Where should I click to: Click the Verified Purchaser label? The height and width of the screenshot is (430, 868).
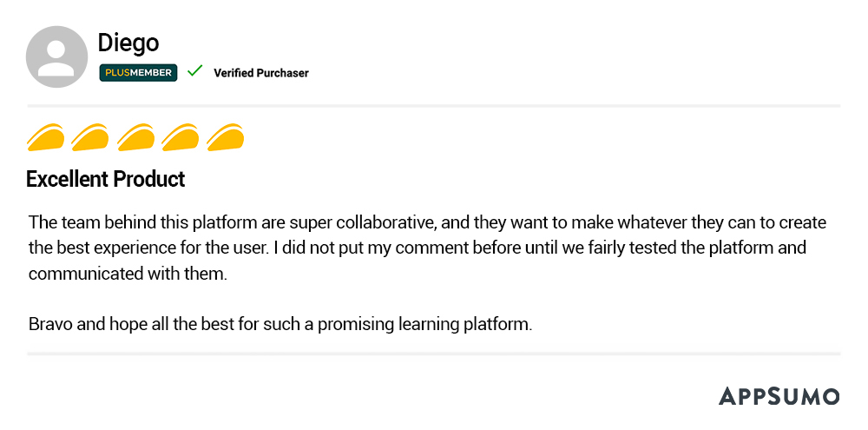[261, 73]
